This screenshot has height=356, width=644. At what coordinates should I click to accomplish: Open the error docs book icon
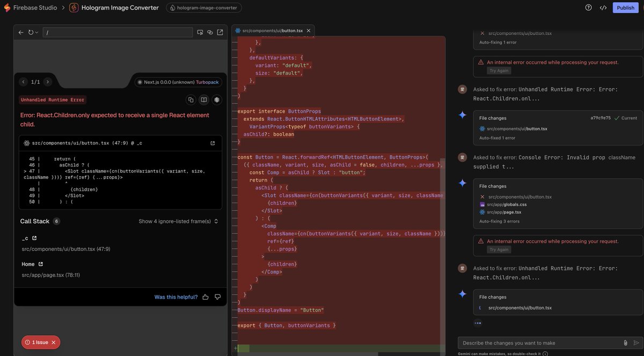point(204,100)
